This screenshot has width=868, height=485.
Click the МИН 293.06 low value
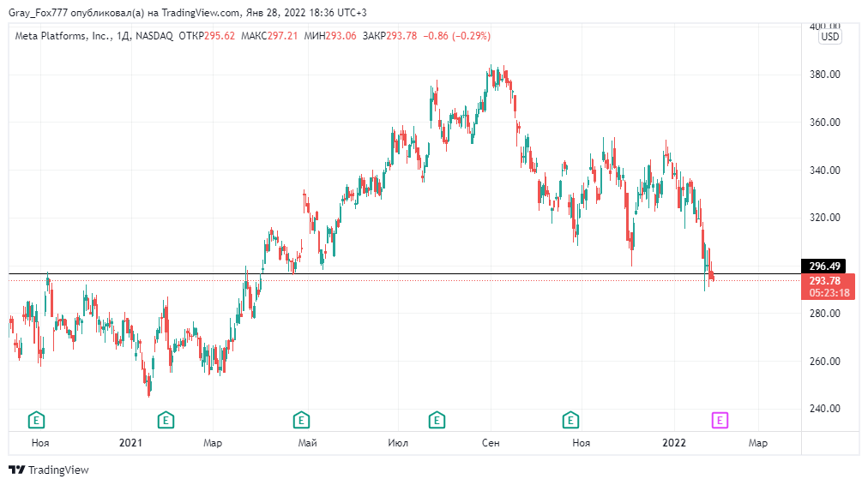[x=330, y=36]
